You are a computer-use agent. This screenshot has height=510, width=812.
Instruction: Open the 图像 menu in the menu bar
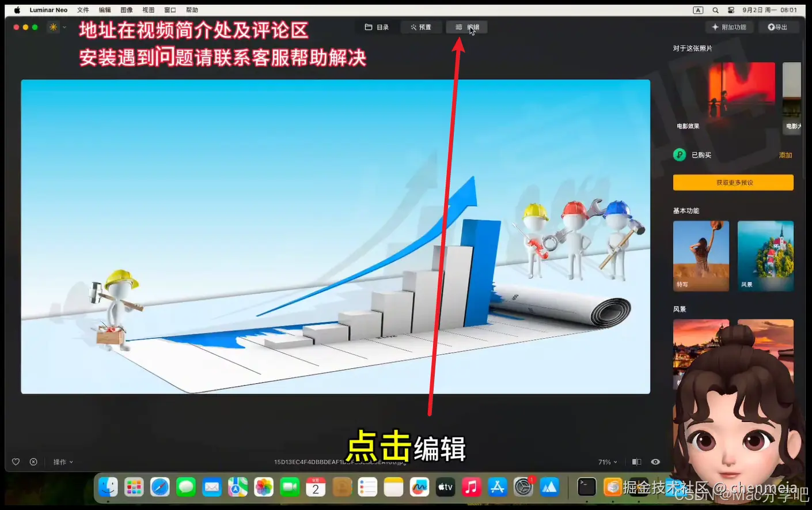126,9
